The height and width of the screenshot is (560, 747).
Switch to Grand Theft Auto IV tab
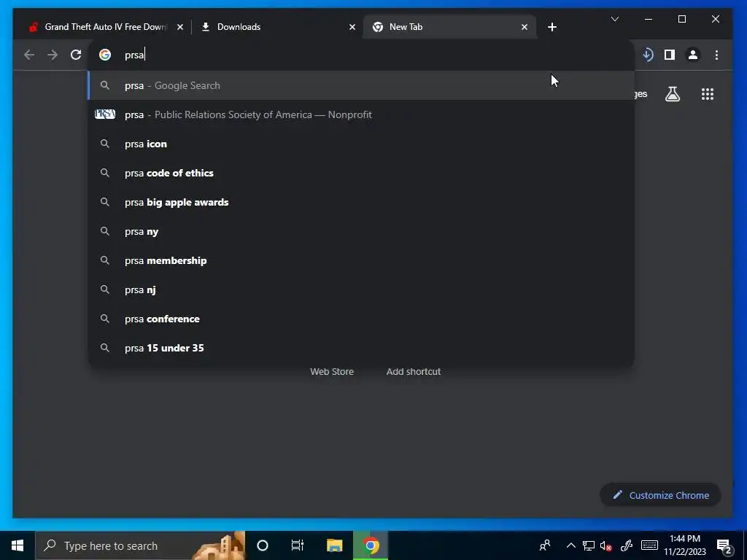tap(105, 27)
